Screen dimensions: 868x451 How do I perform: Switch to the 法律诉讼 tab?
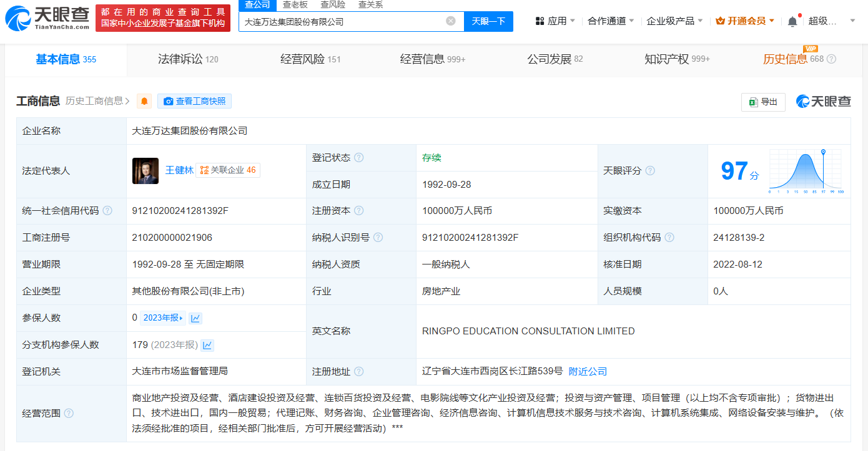[x=187, y=59]
